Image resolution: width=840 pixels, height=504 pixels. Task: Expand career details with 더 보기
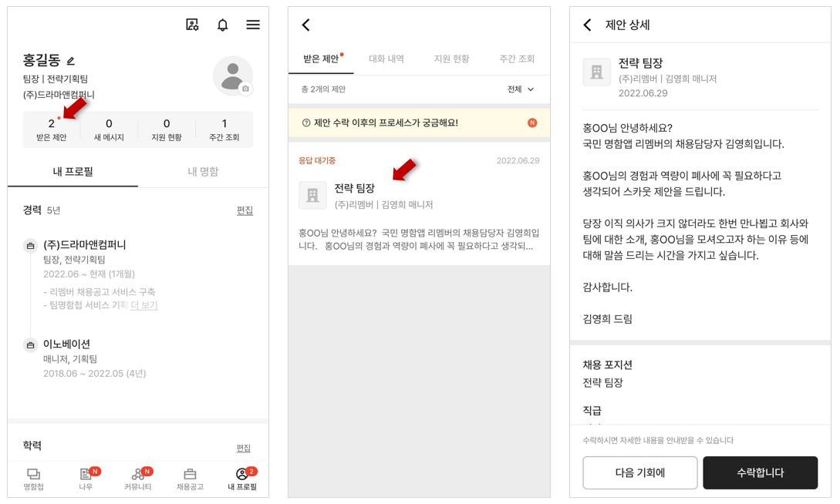point(144,305)
